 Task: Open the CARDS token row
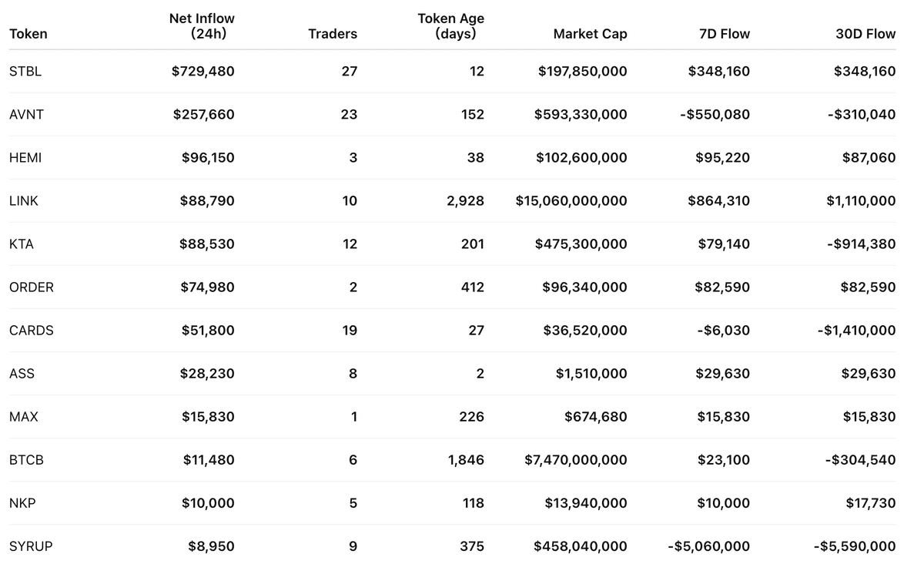click(x=32, y=331)
